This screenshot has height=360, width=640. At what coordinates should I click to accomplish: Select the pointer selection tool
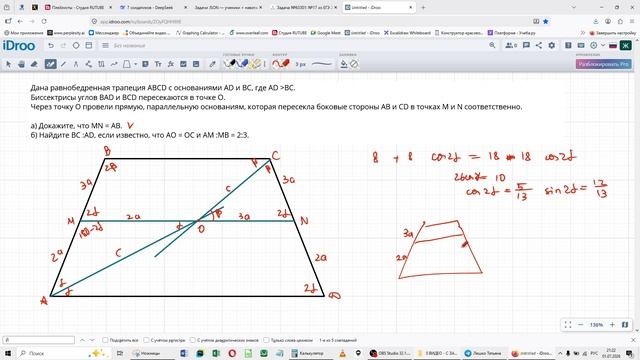pyautogui.click(x=8, y=64)
